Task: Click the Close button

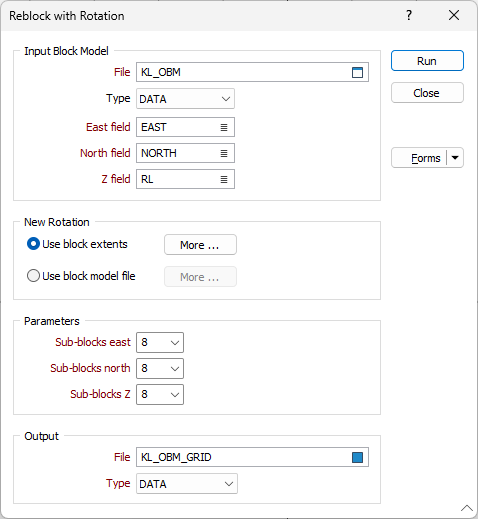Action: point(427,93)
